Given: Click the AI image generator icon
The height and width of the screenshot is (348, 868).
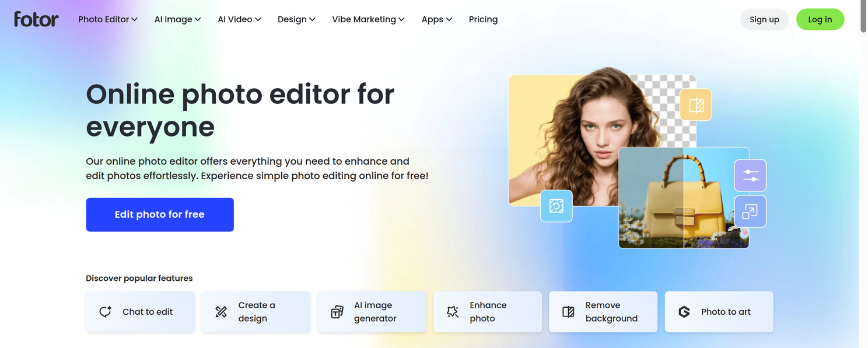Looking at the screenshot, I should [337, 312].
